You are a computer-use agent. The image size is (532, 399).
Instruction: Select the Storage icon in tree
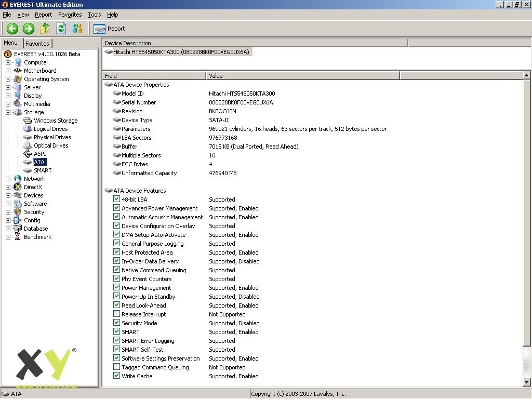pos(18,112)
